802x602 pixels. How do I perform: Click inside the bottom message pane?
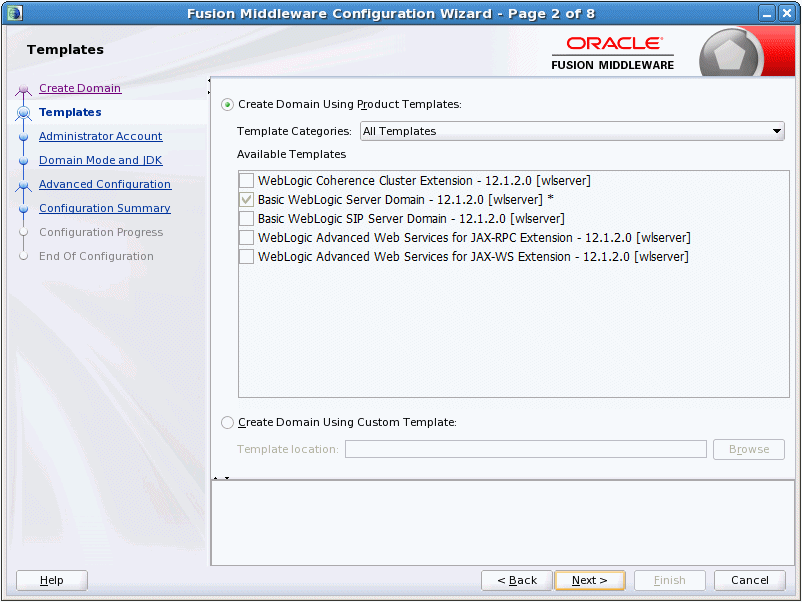coord(502,523)
